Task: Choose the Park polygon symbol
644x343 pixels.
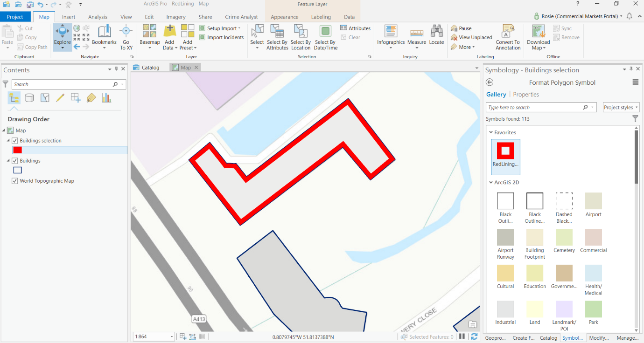Action: click(593, 313)
